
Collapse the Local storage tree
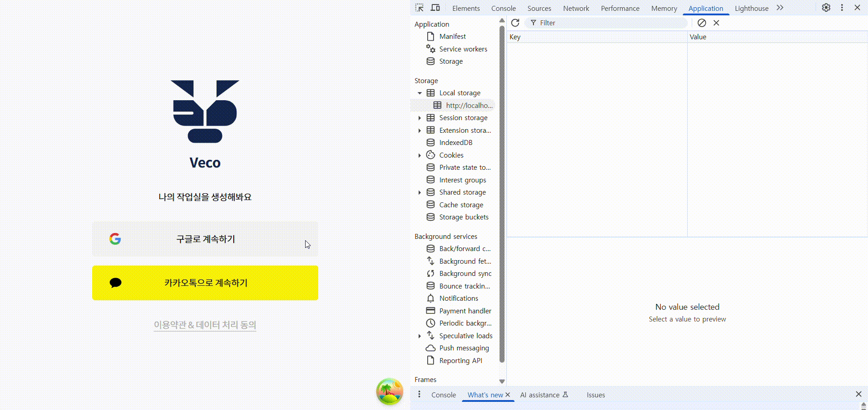click(420, 93)
